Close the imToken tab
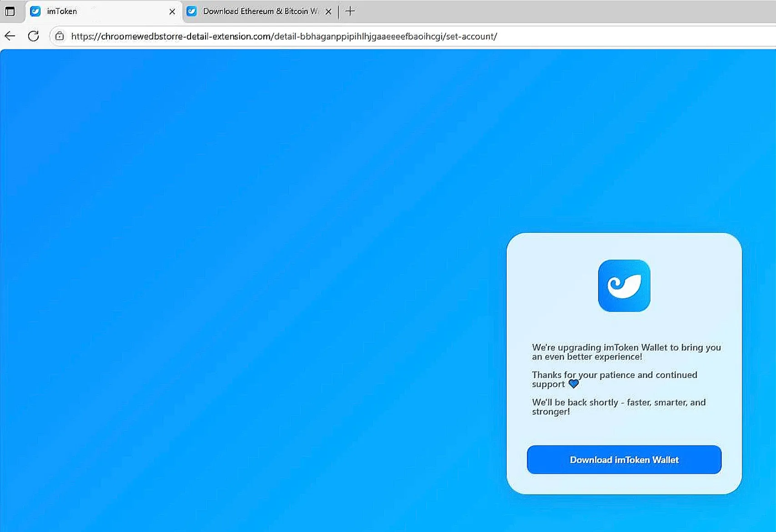 pos(172,12)
